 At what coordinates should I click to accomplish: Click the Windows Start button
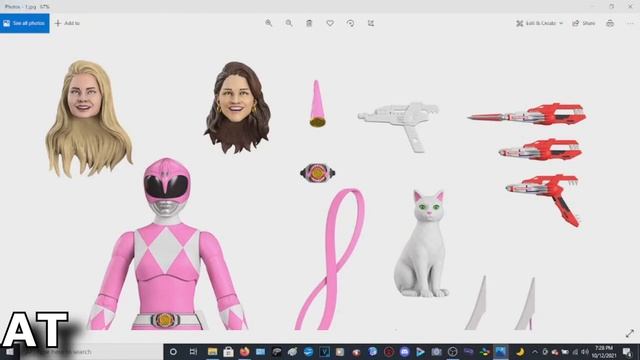tap(9, 351)
